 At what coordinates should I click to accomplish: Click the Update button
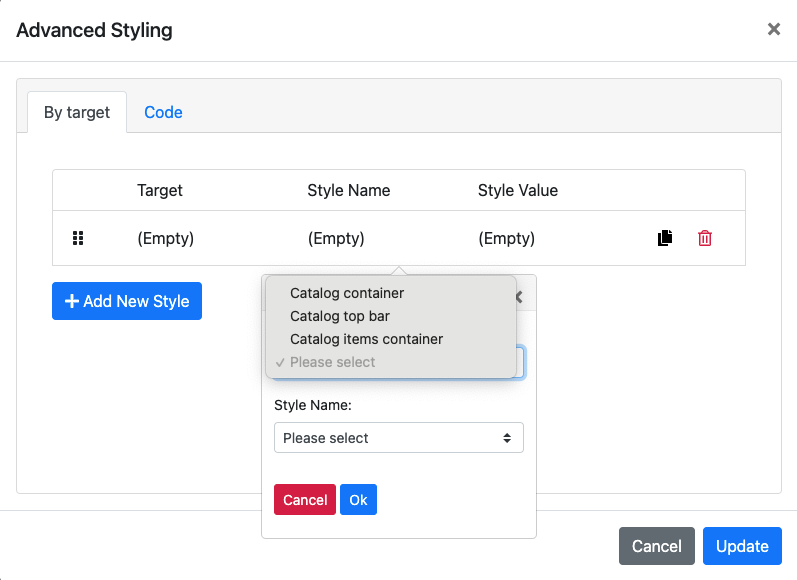coord(742,546)
